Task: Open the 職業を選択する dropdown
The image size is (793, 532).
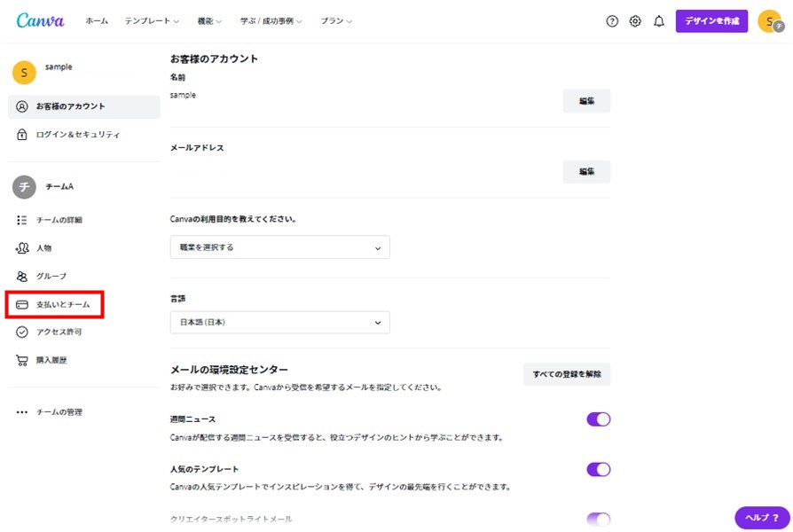Action: point(279,247)
